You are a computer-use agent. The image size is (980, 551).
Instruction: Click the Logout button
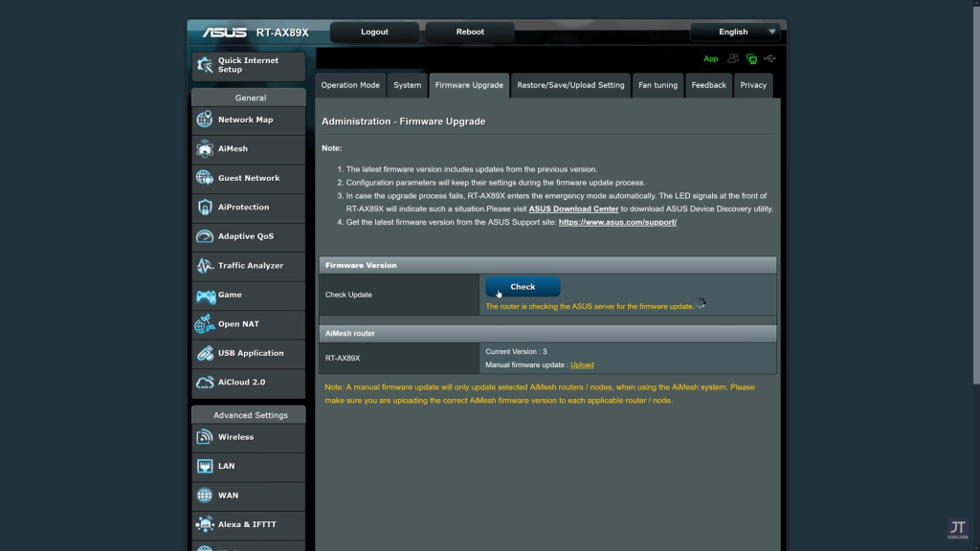coord(374,32)
